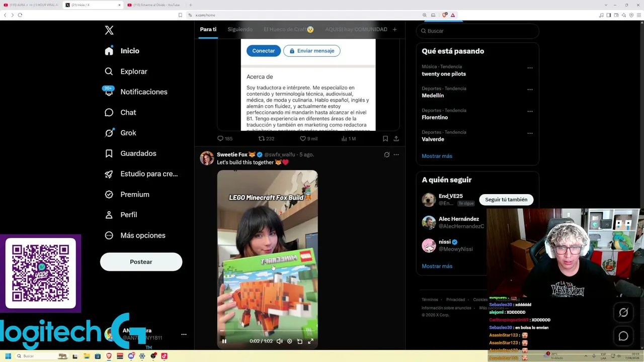Click the x.com/home address bar

(x=205, y=15)
